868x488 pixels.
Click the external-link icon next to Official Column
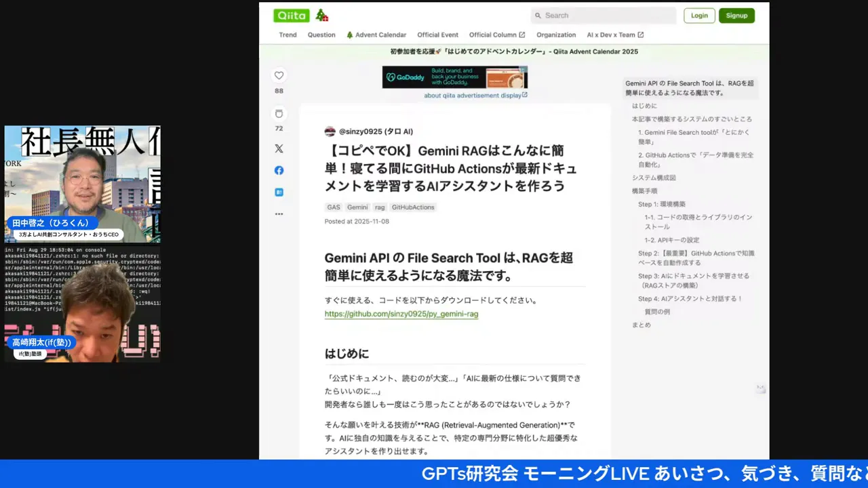pos(520,35)
